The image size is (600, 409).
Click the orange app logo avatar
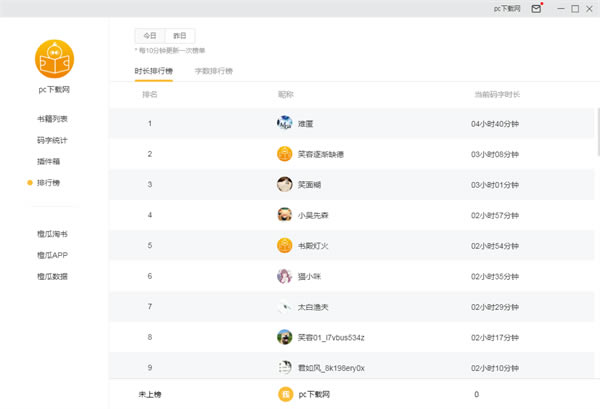54,58
